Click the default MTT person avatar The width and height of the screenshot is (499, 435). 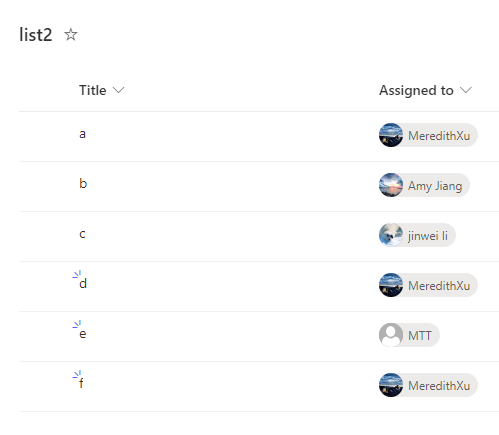pos(391,335)
